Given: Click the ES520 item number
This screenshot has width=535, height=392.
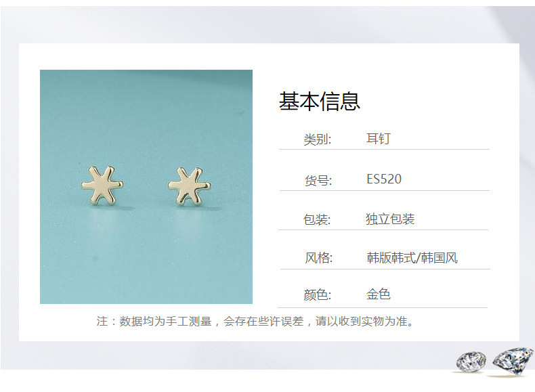Looking at the screenshot, I should tap(384, 179).
